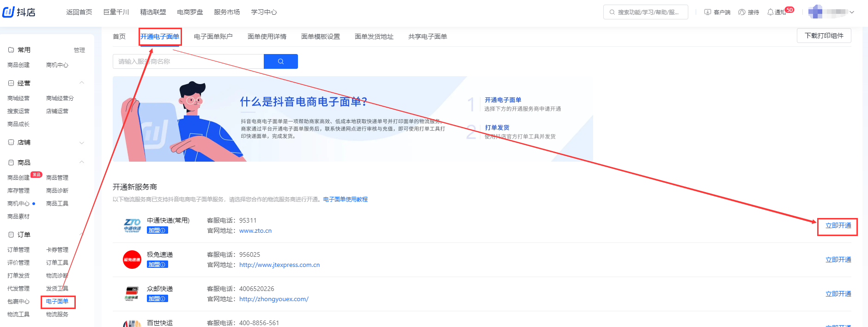Open 卡券管理 in the sidebar
Screen dimensions: 868x327
57,249
